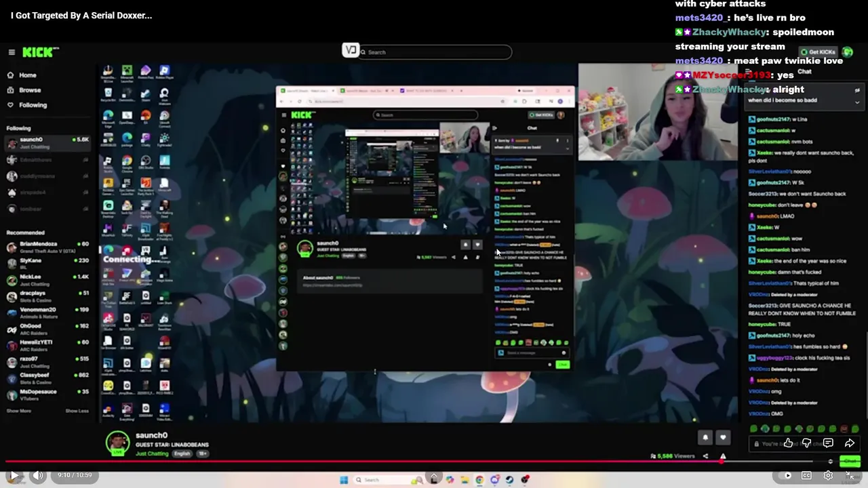This screenshot has height=488, width=868.
Task: Click the stream share icon
Action: click(705, 456)
